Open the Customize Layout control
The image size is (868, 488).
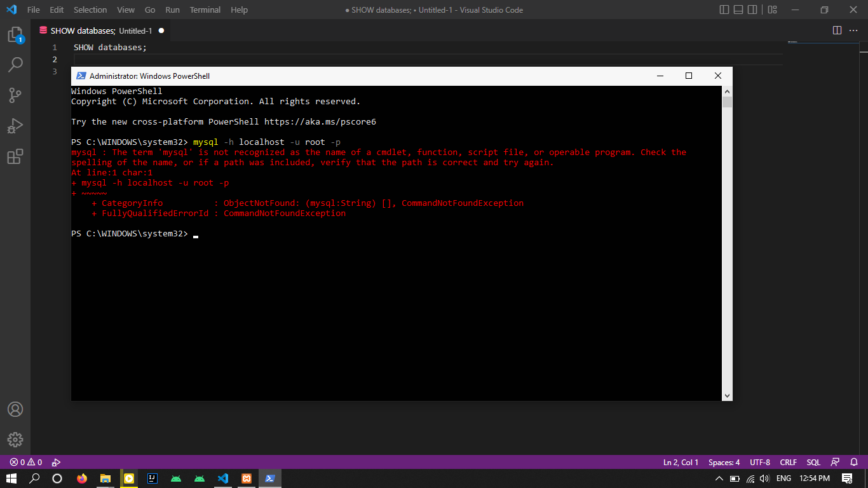click(772, 10)
